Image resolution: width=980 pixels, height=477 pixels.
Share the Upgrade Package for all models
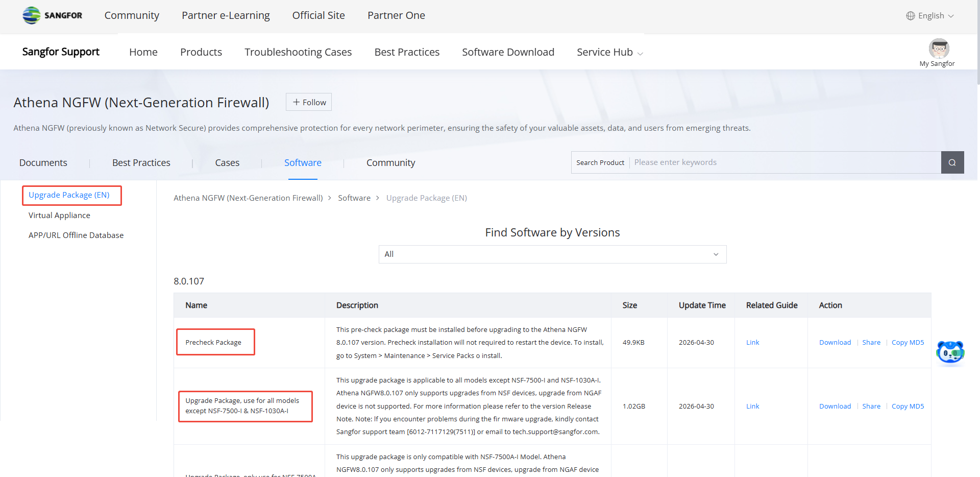point(871,407)
